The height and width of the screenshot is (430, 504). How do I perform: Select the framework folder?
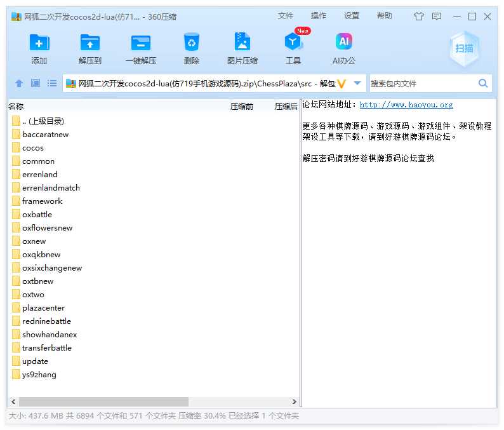click(x=37, y=201)
